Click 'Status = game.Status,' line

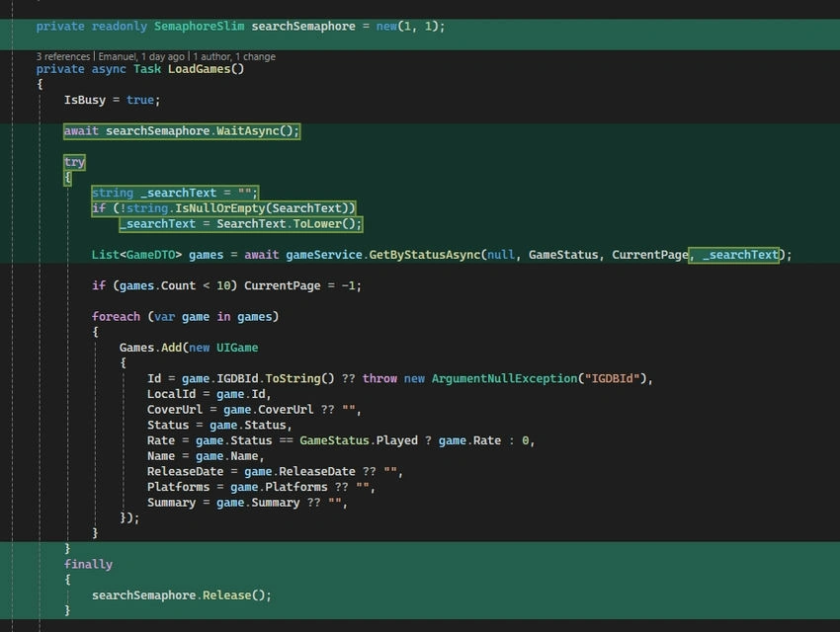[x=219, y=426]
